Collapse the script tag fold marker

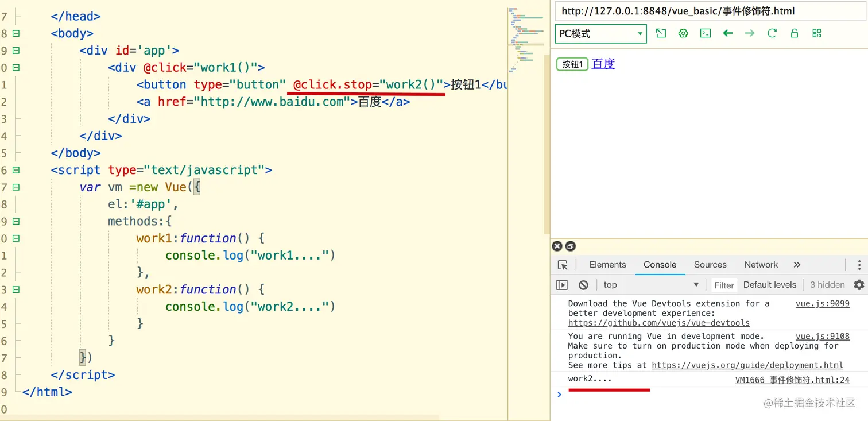tap(15, 170)
